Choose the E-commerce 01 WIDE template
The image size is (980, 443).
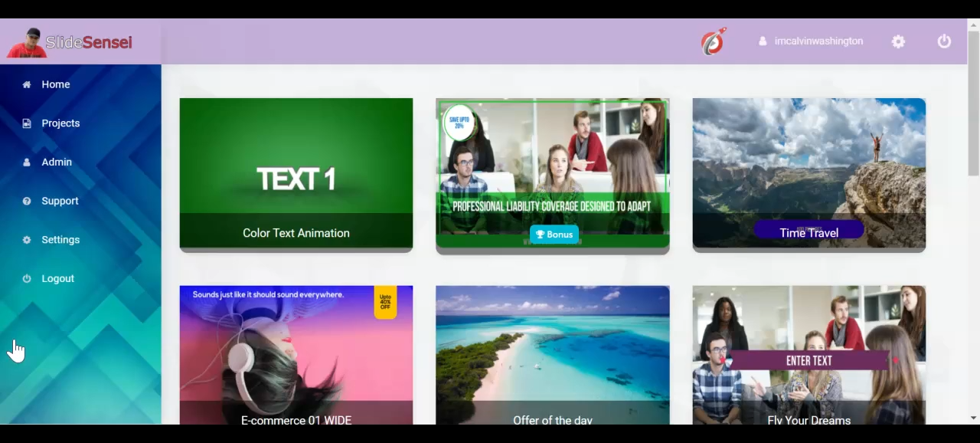(296, 355)
